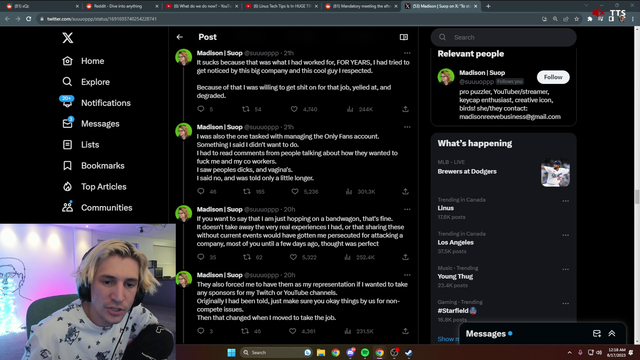Viewport: 640px width, 360px height.
Task: View analytics of tweet with 244K views
Action: (350, 109)
